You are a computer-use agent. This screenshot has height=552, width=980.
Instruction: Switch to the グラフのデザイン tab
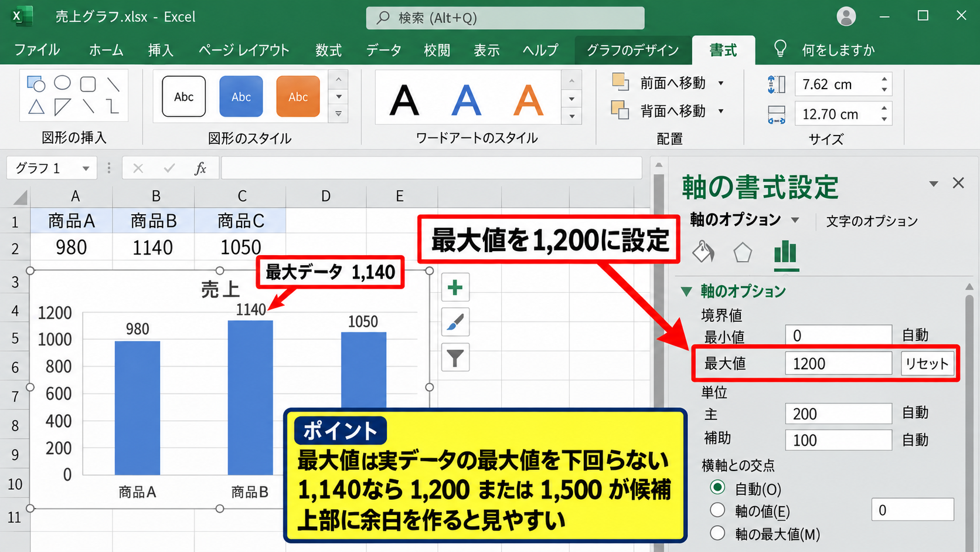pyautogui.click(x=632, y=50)
